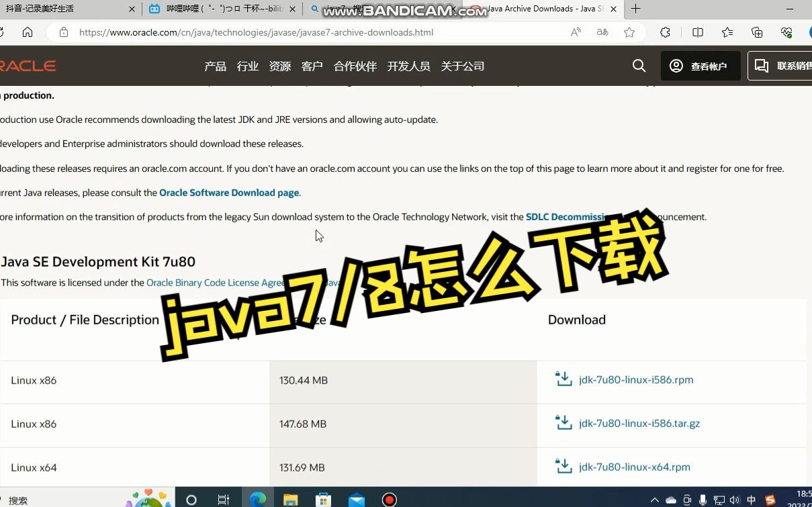Click the site lock icon in address bar

64,32
